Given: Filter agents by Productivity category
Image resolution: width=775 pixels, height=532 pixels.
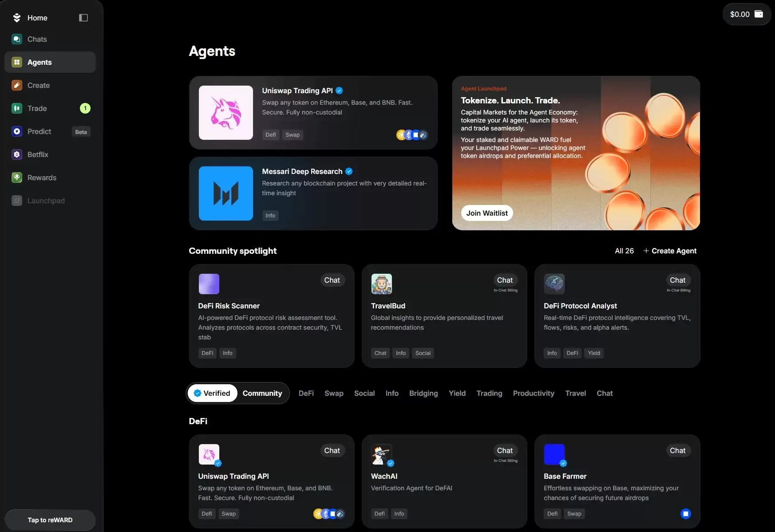Looking at the screenshot, I should click(x=534, y=393).
